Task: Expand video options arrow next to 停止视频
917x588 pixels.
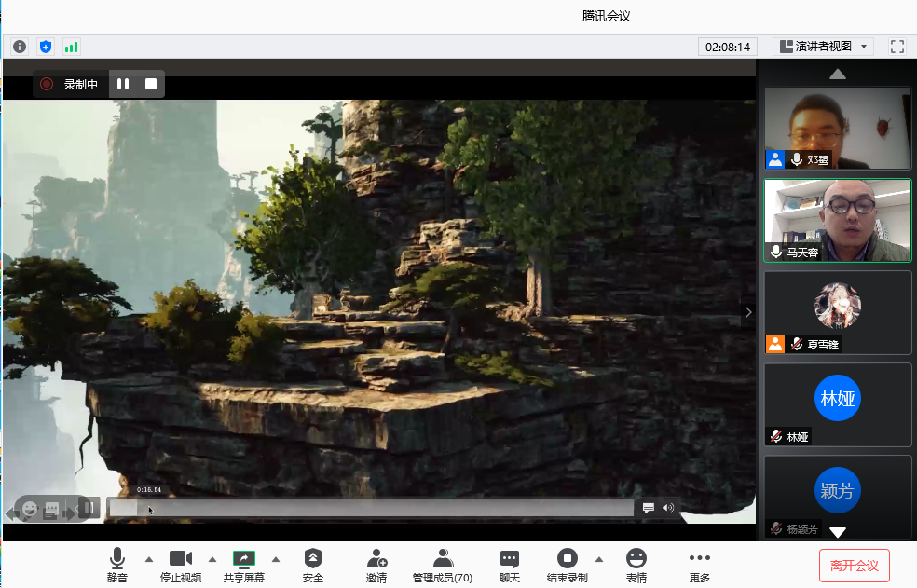Action: coord(212,560)
